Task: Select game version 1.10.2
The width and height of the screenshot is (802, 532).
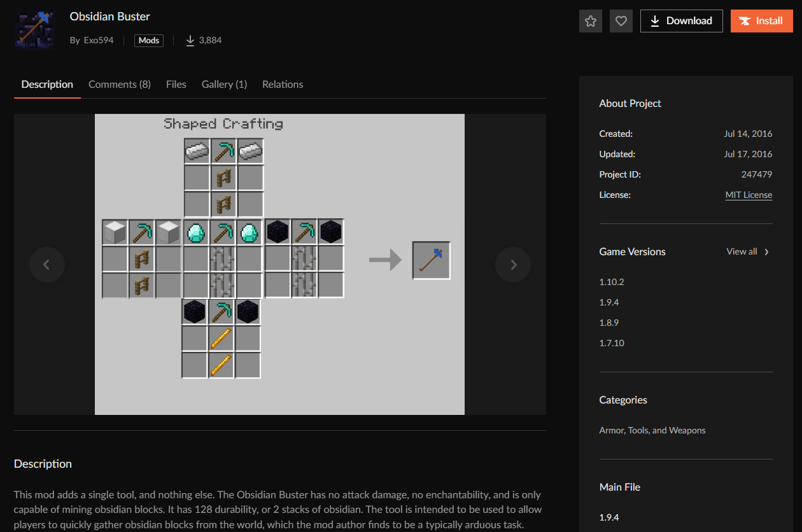Action: tap(612, 282)
